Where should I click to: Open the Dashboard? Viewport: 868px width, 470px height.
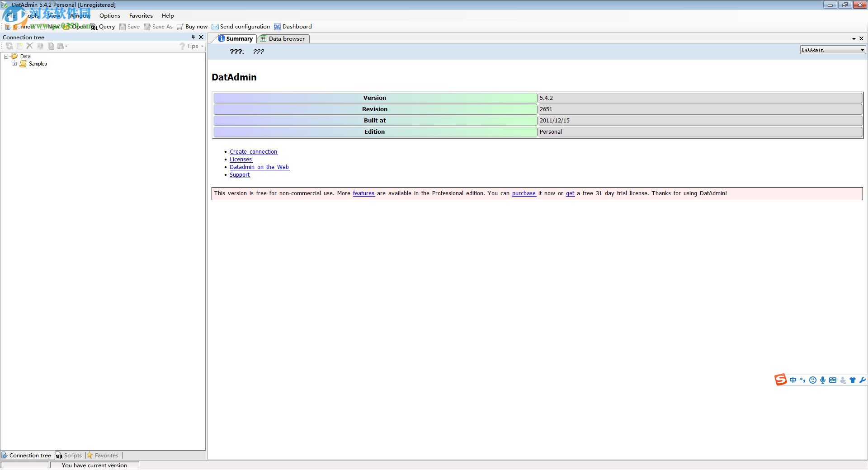(293, 27)
